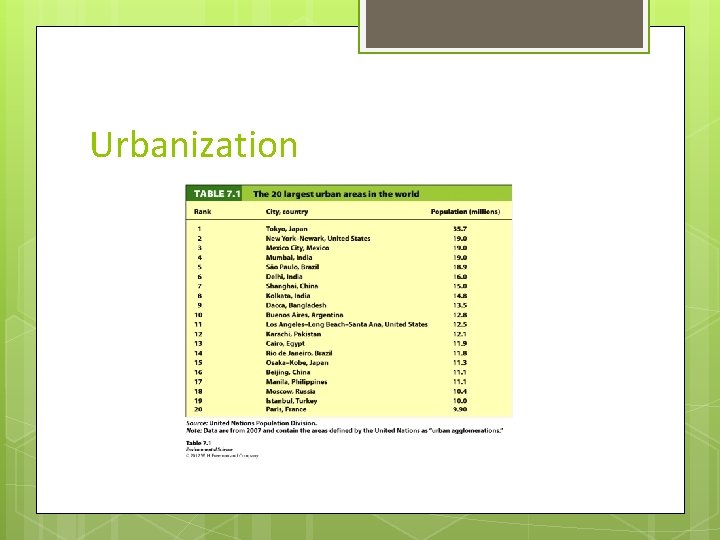This screenshot has height=540, width=720.
Task: Select the Dacca, Bangladesh entry
Action: point(296,305)
